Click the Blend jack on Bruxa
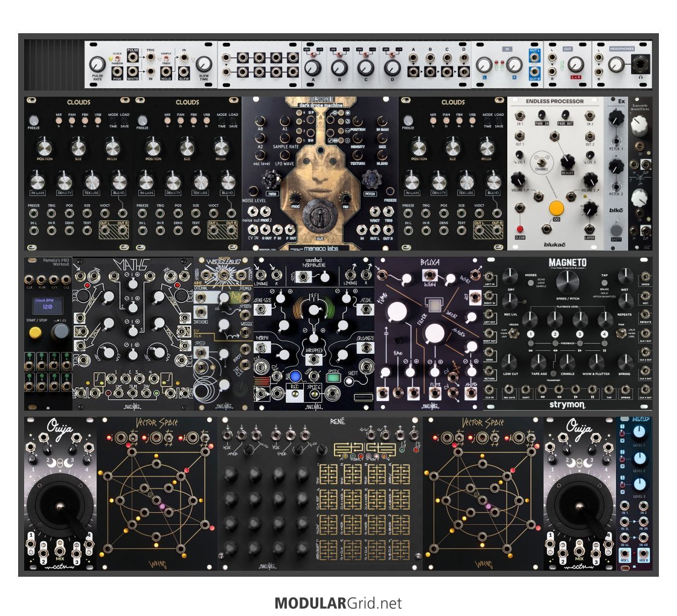This screenshot has height=616, width=677. (x=430, y=275)
